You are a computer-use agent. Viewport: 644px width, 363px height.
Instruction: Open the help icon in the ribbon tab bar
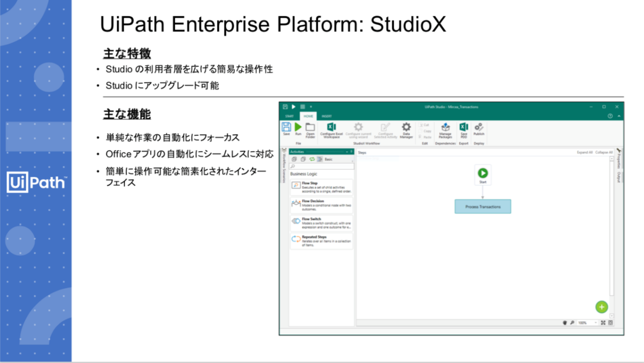tap(610, 116)
